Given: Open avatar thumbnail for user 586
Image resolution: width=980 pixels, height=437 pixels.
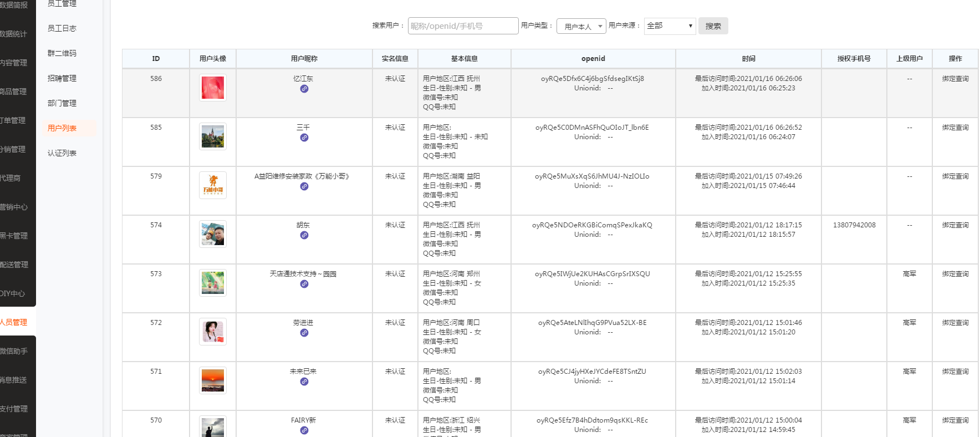Looking at the screenshot, I should coord(213,88).
